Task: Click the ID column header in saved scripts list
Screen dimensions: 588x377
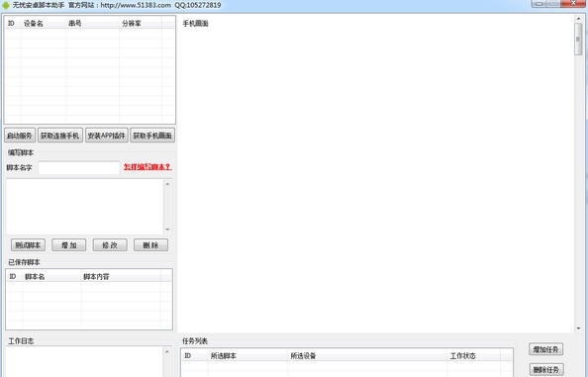Action: [14, 277]
